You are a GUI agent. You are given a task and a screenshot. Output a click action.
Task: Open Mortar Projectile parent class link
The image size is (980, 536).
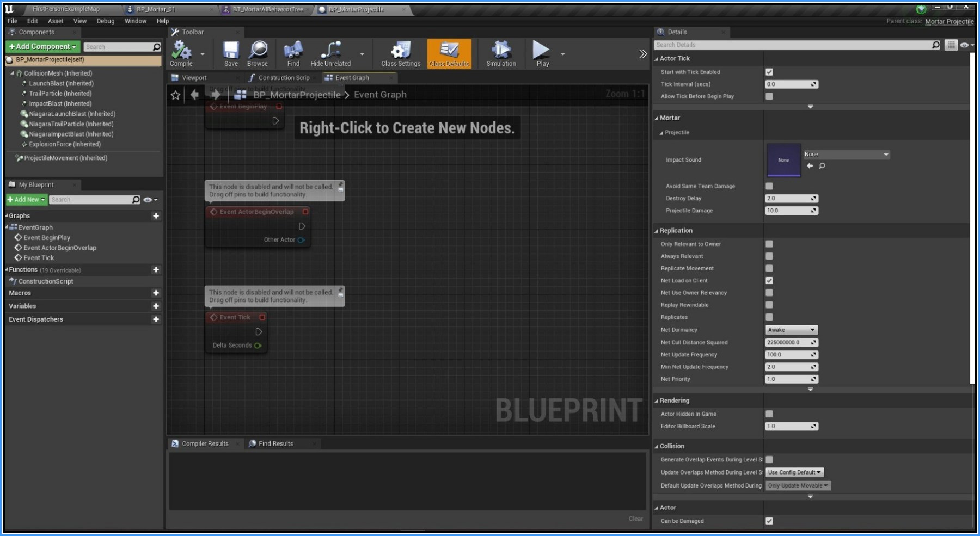click(949, 21)
